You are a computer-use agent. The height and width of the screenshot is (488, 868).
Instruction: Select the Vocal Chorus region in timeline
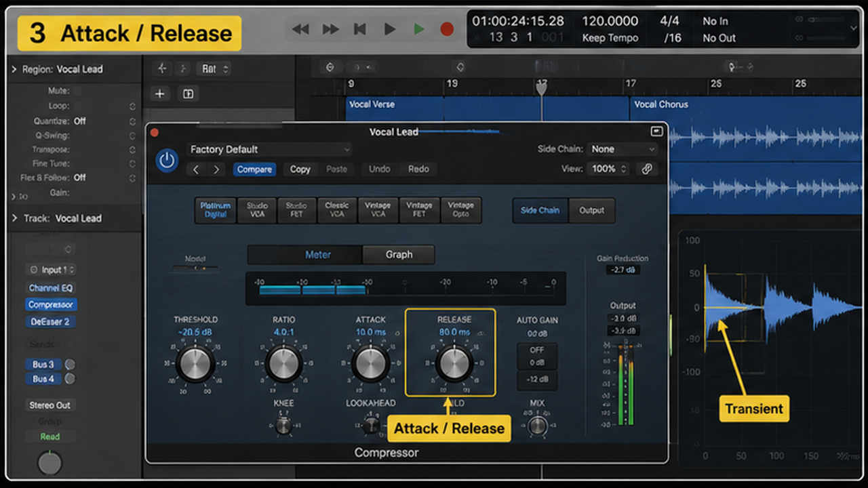(746, 155)
